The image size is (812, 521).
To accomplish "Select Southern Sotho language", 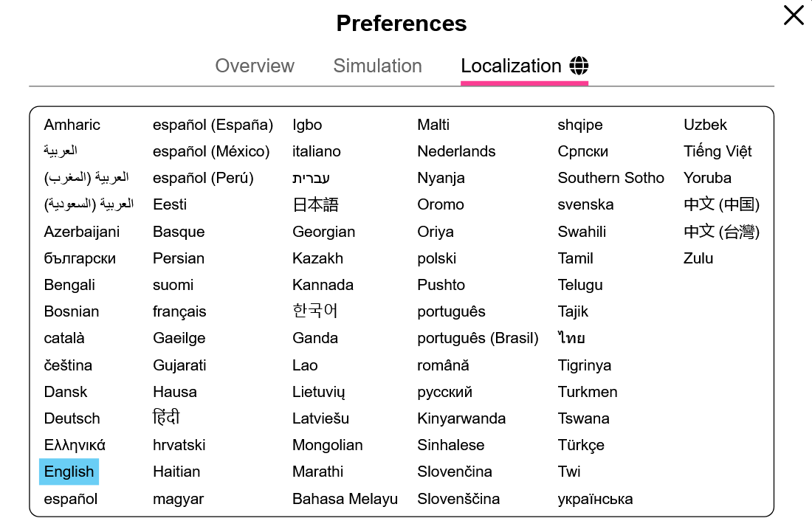I will 610,178.
